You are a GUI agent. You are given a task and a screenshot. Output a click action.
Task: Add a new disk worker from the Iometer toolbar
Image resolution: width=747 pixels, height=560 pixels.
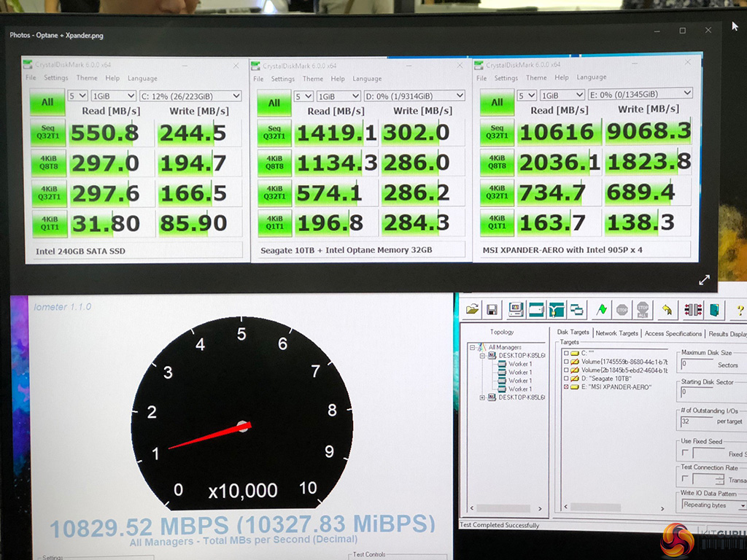pos(536,310)
